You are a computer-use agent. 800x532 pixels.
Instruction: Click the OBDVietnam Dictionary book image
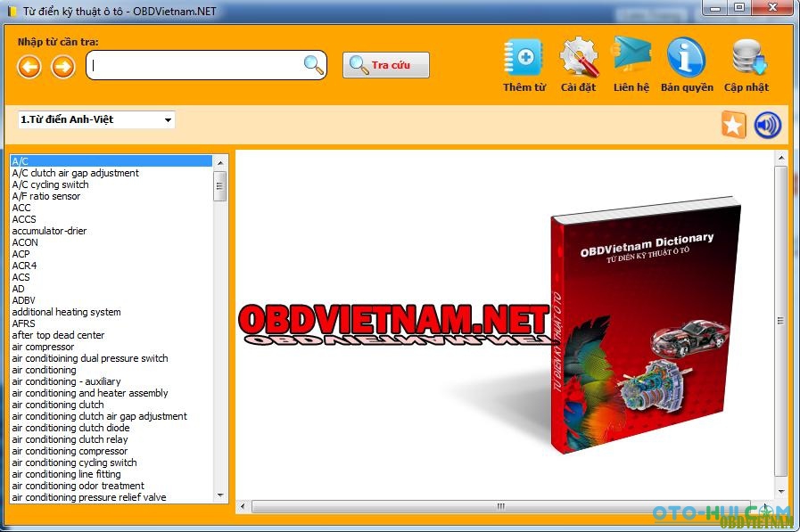click(x=646, y=326)
